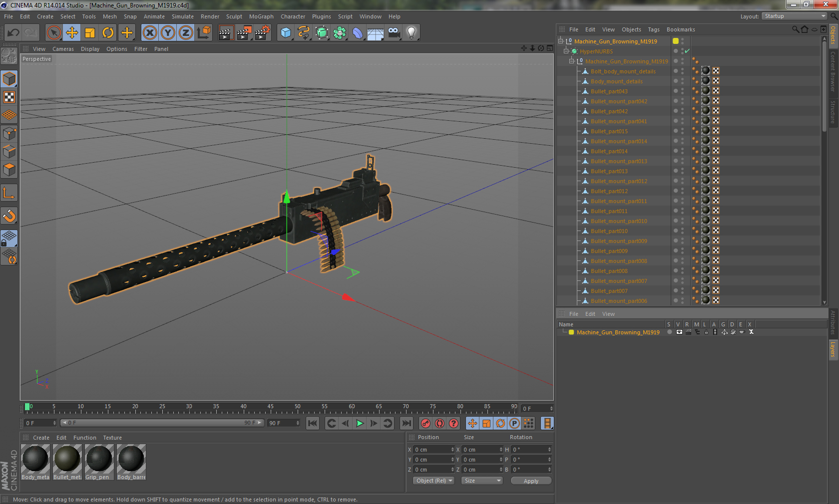The height and width of the screenshot is (504, 839).
Task: Add a camera object
Action: pyautogui.click(x=394, y=33)
